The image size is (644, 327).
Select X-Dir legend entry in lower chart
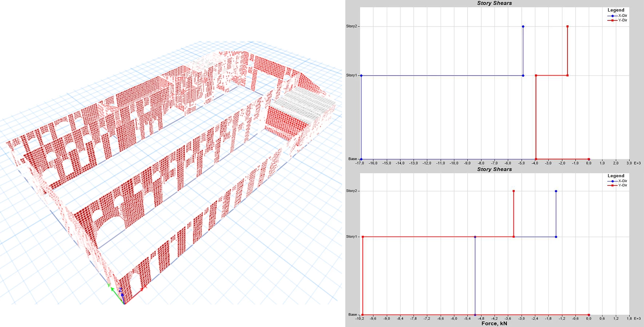coord(617,181)
